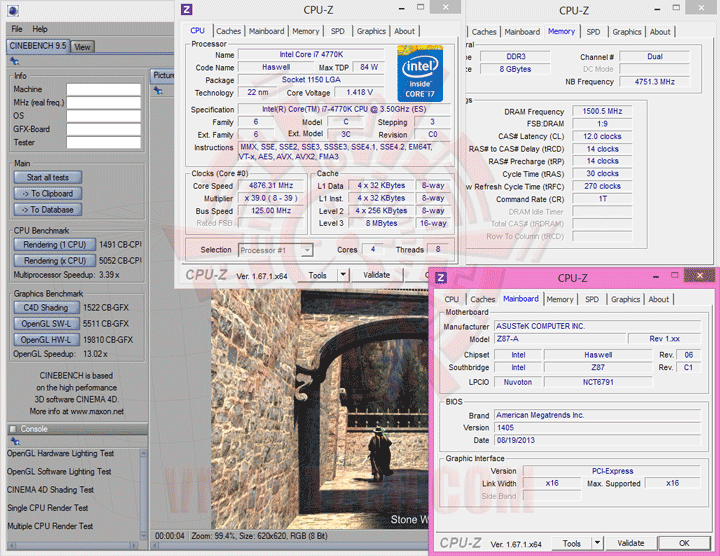Open the Processor #1 selection dropdown
720x556 pixels.
point(275,250)
